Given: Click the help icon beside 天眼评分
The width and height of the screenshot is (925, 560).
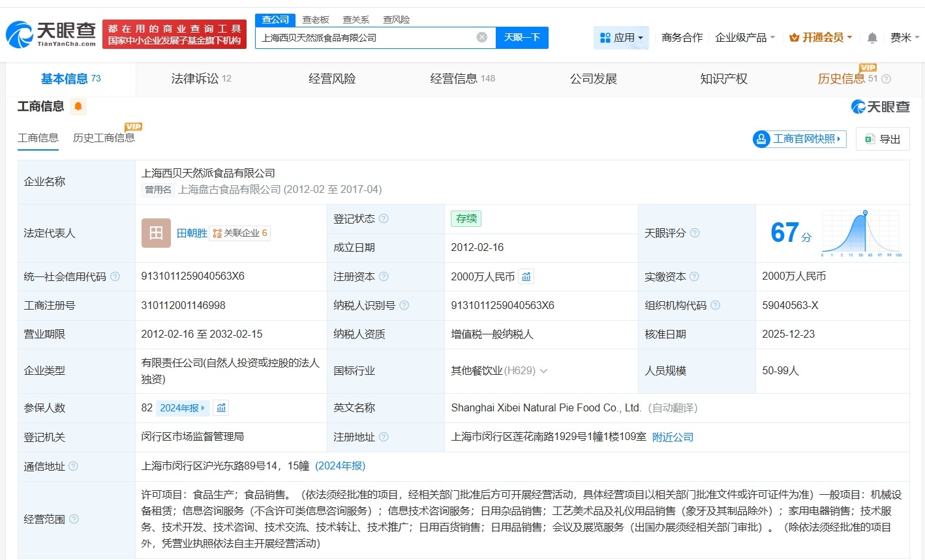Looking at the screenshot, I should pyautogui.click(x=695, y=233).
